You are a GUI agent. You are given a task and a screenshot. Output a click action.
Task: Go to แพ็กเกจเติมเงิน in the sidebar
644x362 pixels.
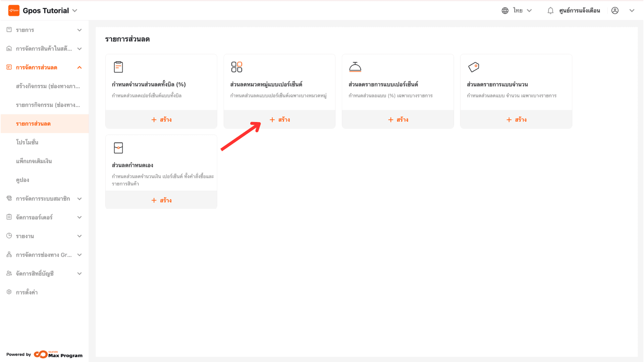pyautogui.click(x=34, y=161)
